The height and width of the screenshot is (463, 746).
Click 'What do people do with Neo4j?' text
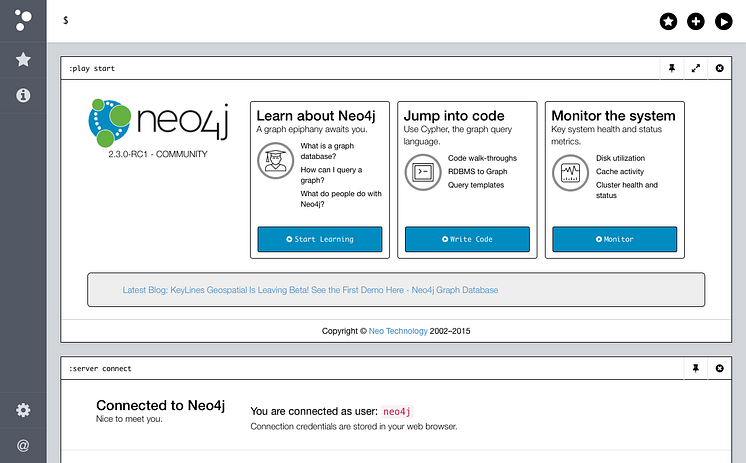[x=341, y=199]
